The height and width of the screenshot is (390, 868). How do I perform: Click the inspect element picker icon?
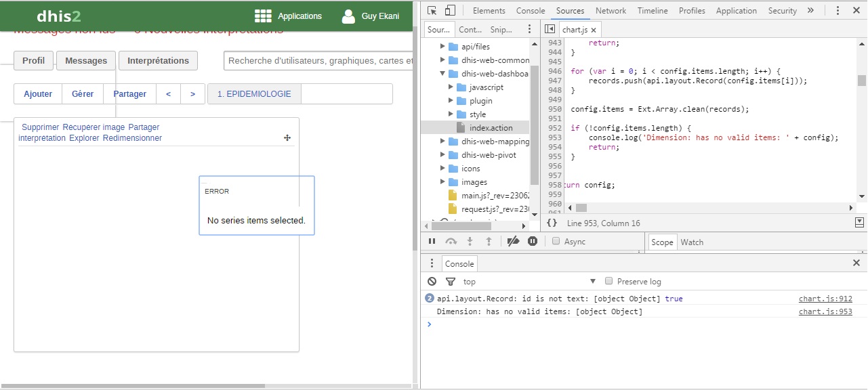click(432, 11)
